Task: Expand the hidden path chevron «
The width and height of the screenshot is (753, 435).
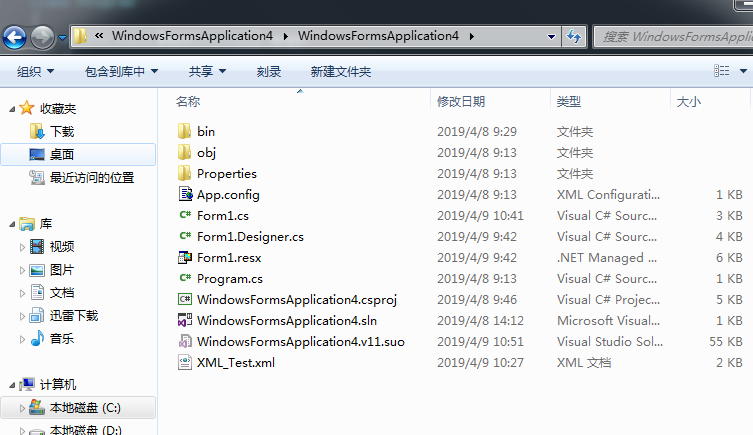Action: 99,36
